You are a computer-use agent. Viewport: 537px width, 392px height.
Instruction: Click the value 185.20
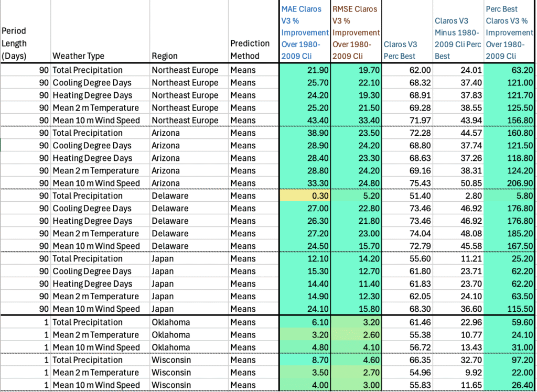[x=509, y=234]
